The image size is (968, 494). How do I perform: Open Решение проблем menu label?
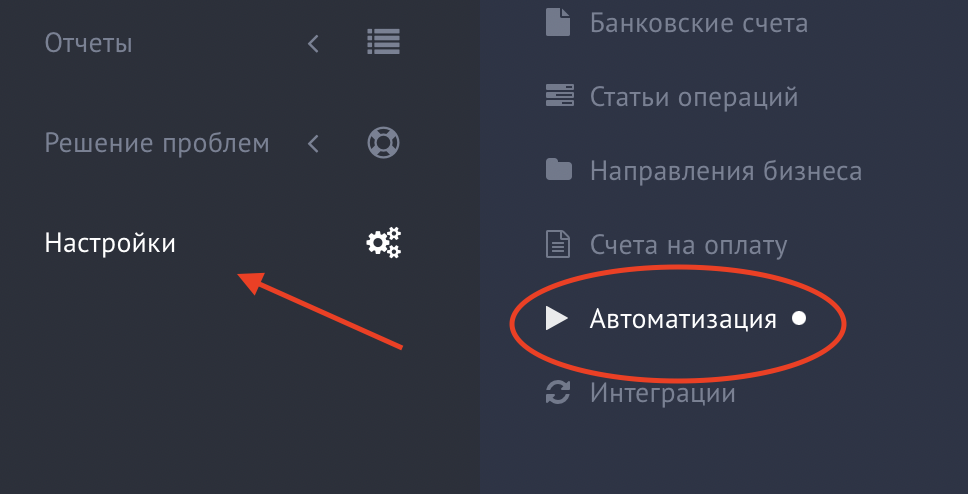pos(157,143)
